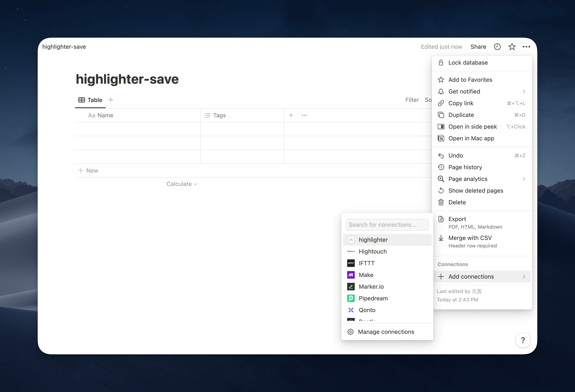The image size is (575, 392).
Task: Click the three-dot page menu icon
Action: (x=526, y=47)
